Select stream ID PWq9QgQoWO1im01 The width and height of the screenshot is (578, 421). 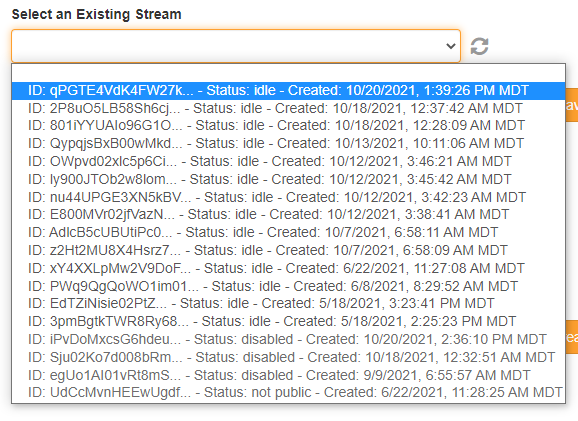[x=288, y=286]
